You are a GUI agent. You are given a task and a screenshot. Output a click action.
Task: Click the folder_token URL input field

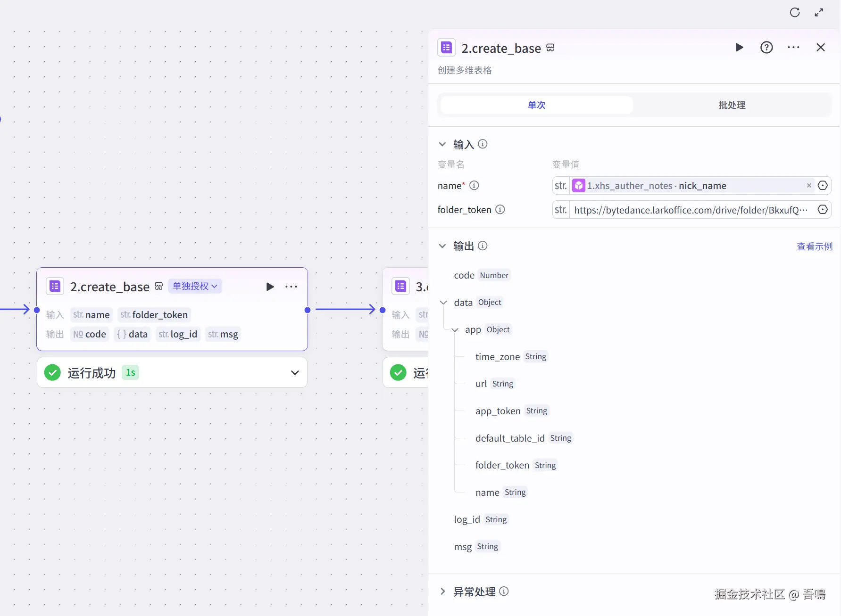tap(691, 210)
